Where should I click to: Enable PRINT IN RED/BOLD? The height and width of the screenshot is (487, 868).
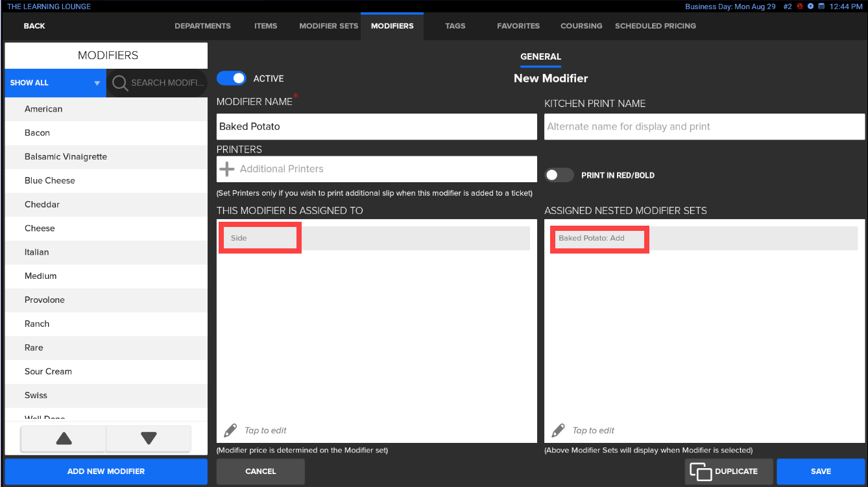[x=559, y=175]
